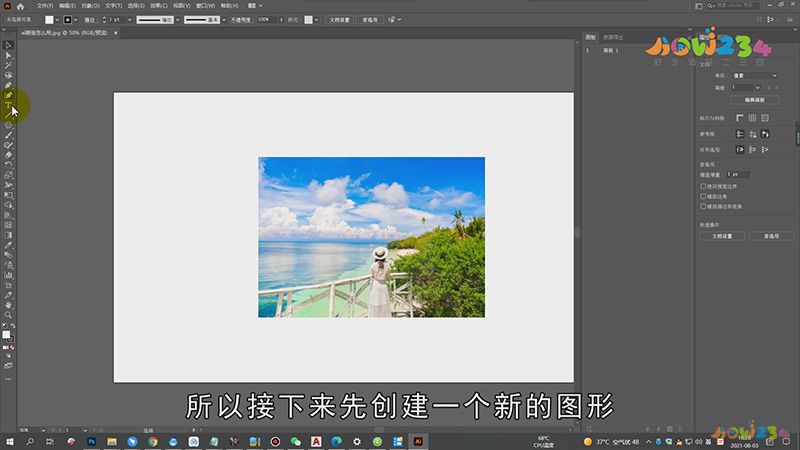Screen dimensions: 800x450
Task: Click 首选项 under 快速操作
Action: (771, 236)
